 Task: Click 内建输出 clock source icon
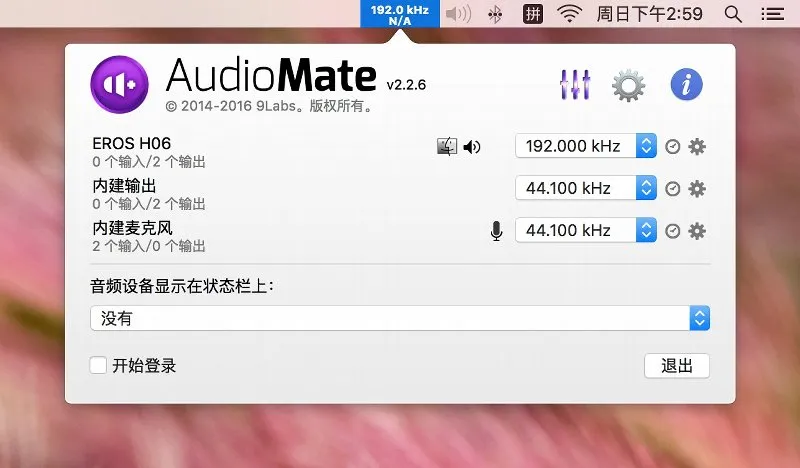672,189
